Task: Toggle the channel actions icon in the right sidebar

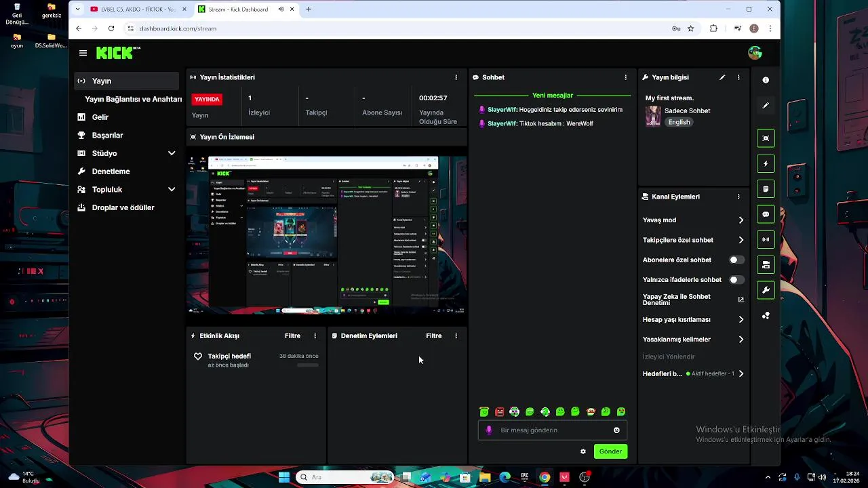Action: (x=766, y=265)
